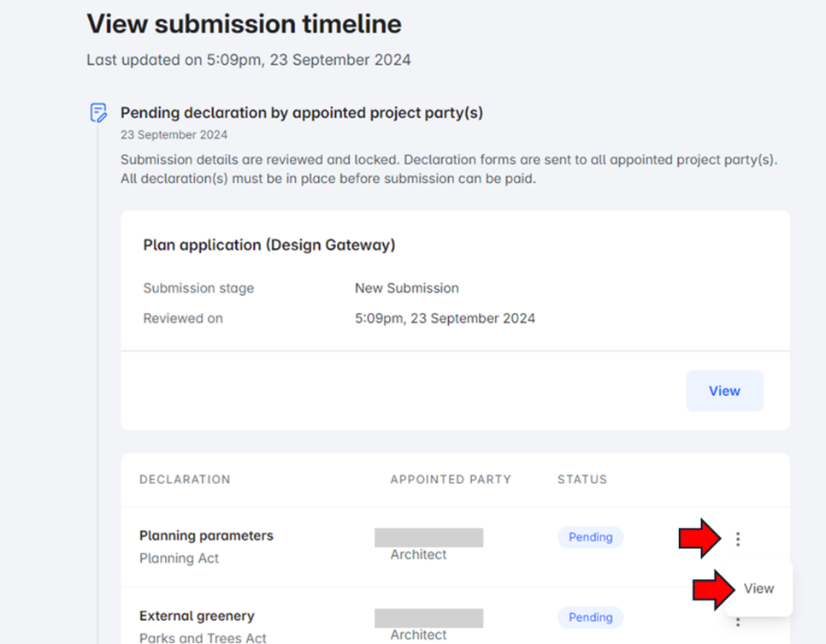Click the Planning Act subtitle text

pyautogui.click(x=179, y=558)
